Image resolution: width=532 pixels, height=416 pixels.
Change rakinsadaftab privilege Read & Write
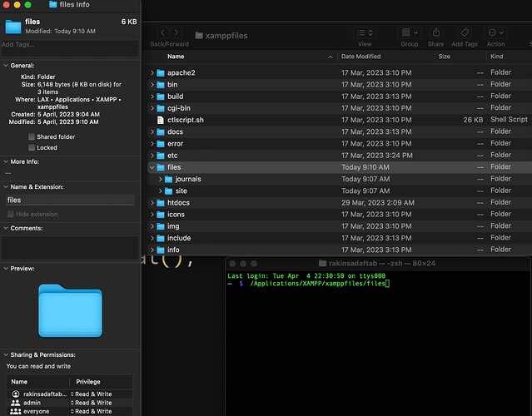pos(91,394)
